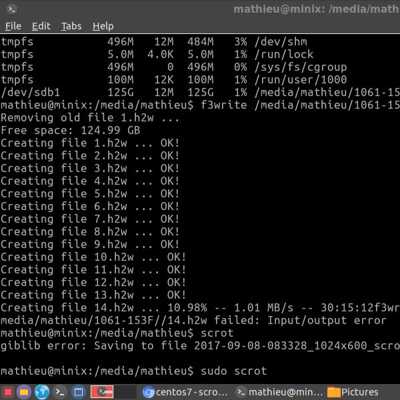Viewport: 400px width, 400px height.
Task: Launch the file manager from the panel
Action: (x=24, y=392)
